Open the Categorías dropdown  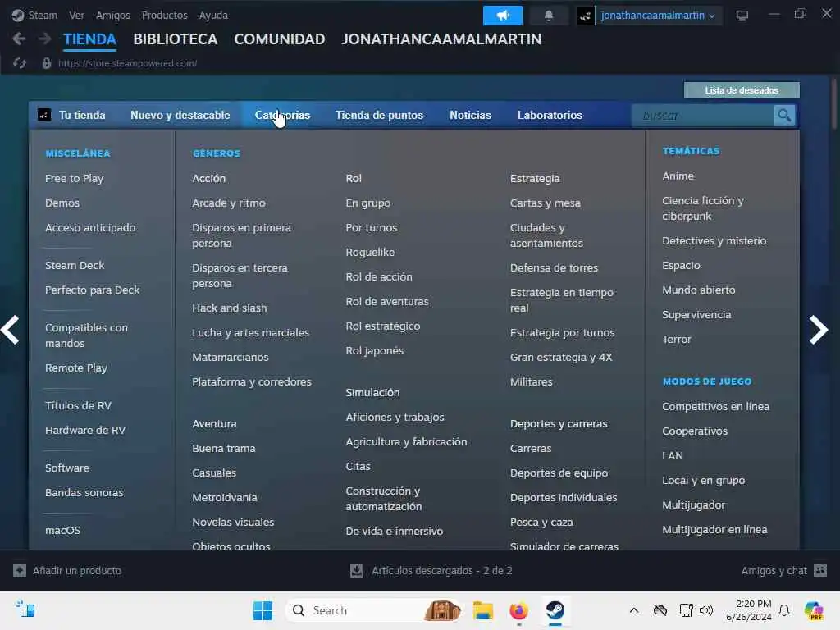click(282, 115)
